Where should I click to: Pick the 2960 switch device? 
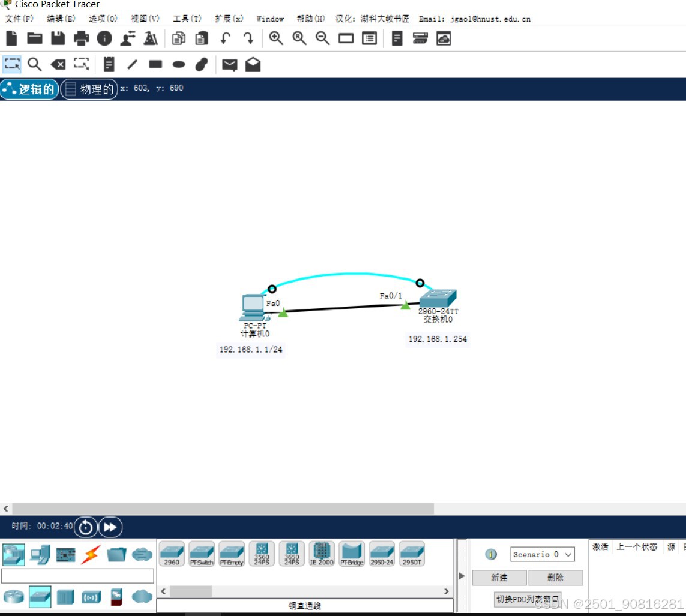click(172, 554)
